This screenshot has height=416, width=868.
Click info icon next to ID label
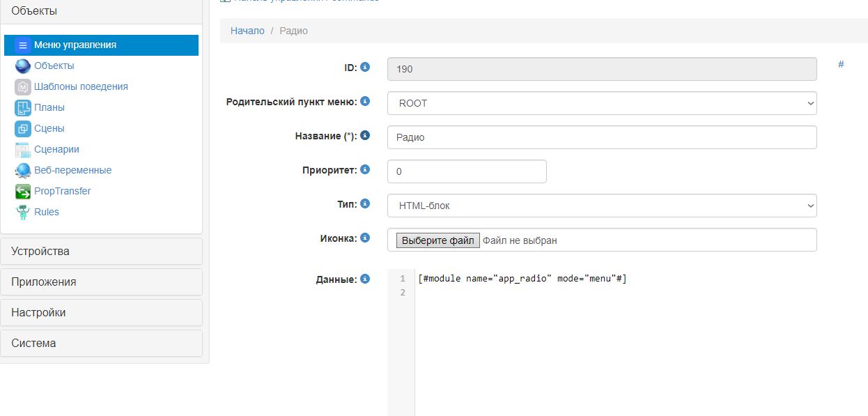[x=365, y=68]
